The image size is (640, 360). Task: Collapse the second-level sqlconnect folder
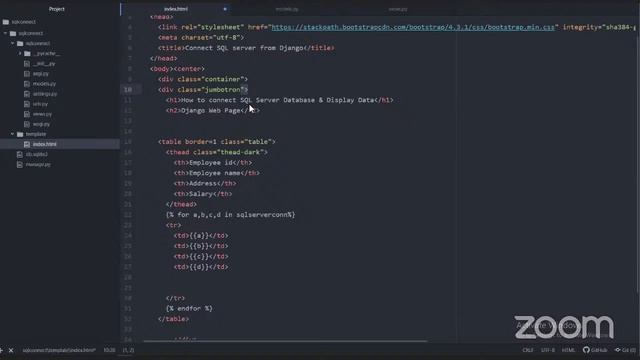click(x=5, y=33)
